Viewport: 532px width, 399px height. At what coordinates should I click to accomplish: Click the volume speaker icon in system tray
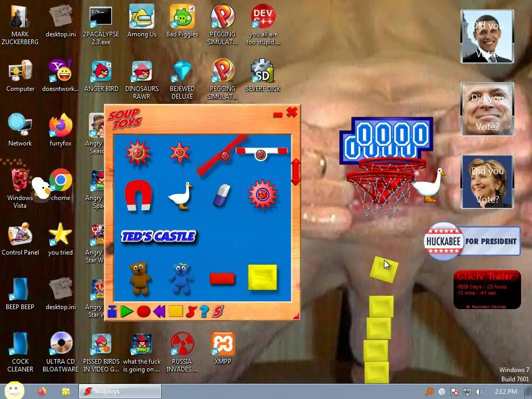479,392
